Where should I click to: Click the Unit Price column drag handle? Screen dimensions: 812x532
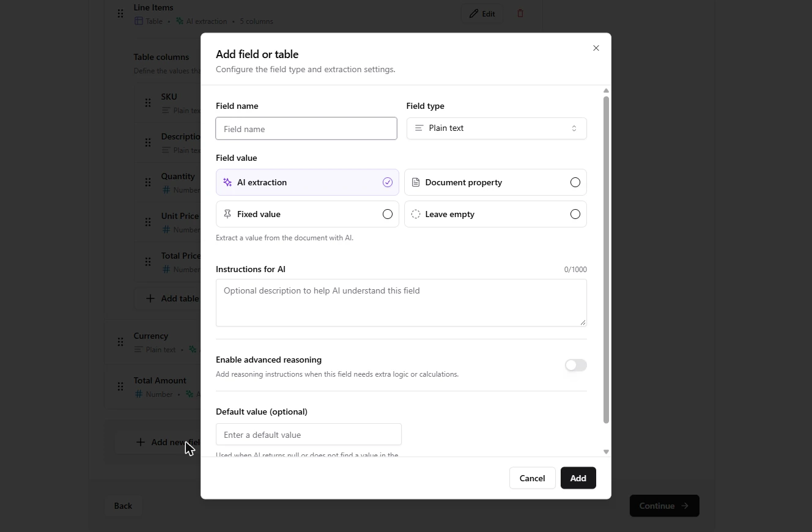click(x=148, y=222)
